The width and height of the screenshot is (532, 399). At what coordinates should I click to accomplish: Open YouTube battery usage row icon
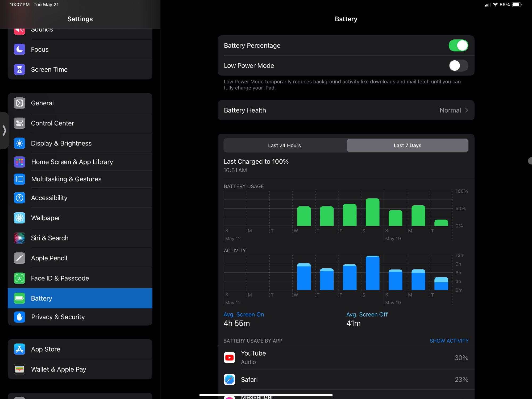tap(229, 358)
